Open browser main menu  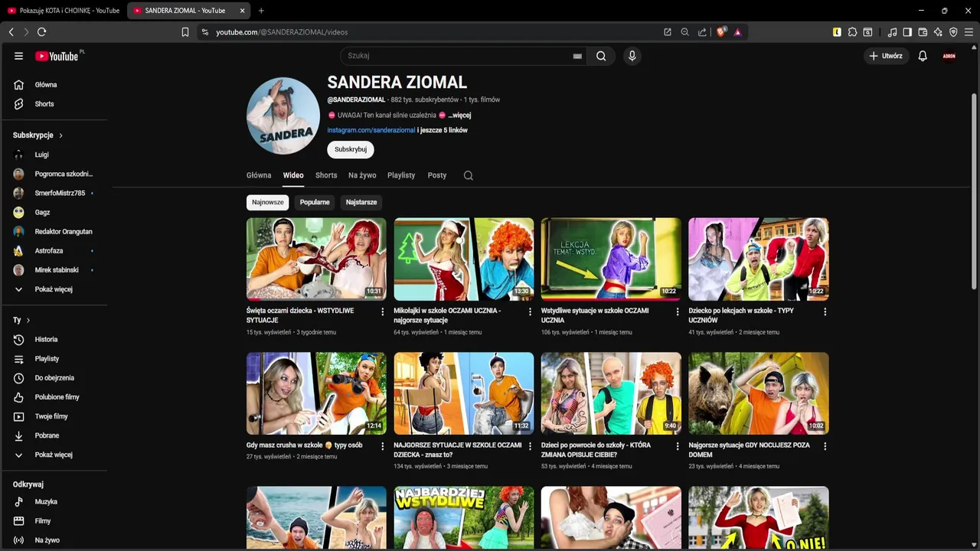(969, 32)
